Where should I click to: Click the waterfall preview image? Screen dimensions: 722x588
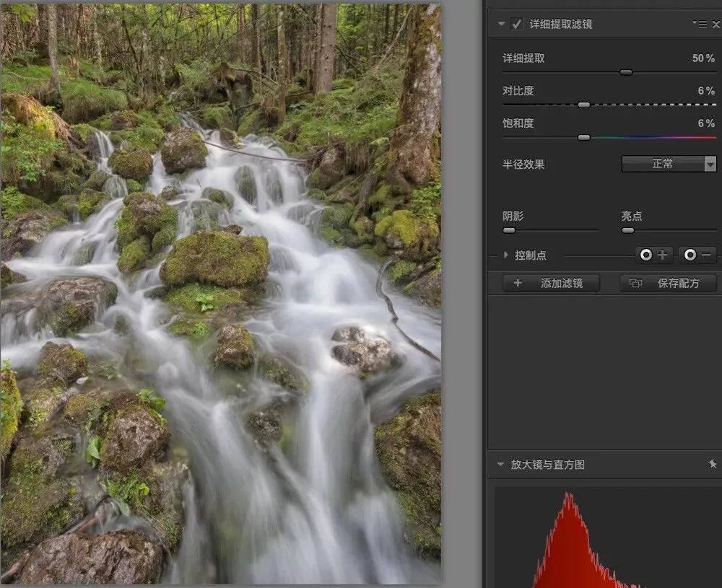[220, 294]
